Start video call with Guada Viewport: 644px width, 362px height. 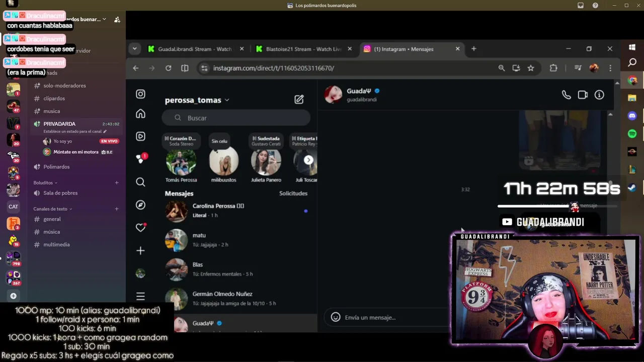[583, 95]
